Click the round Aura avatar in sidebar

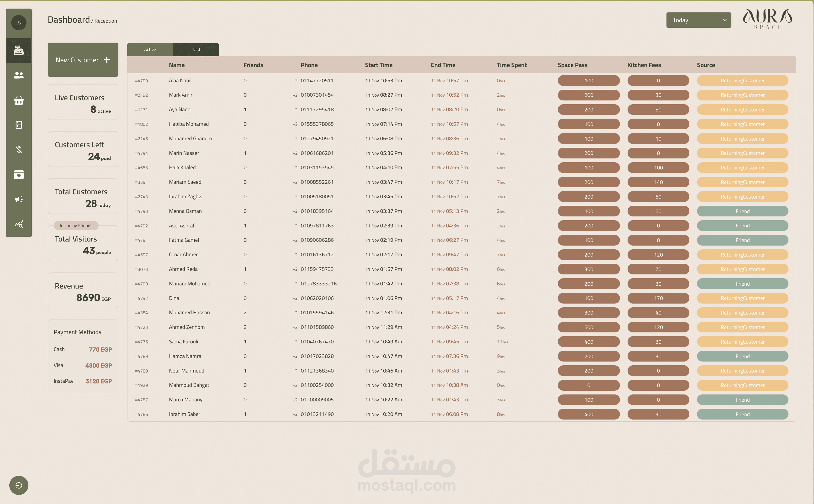click(x=19, y=23)
